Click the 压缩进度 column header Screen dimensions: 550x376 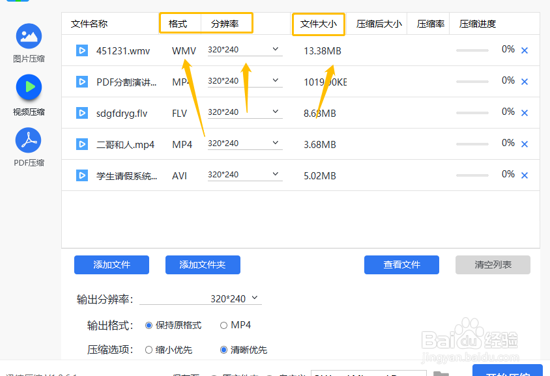click(x=477, y=24)
